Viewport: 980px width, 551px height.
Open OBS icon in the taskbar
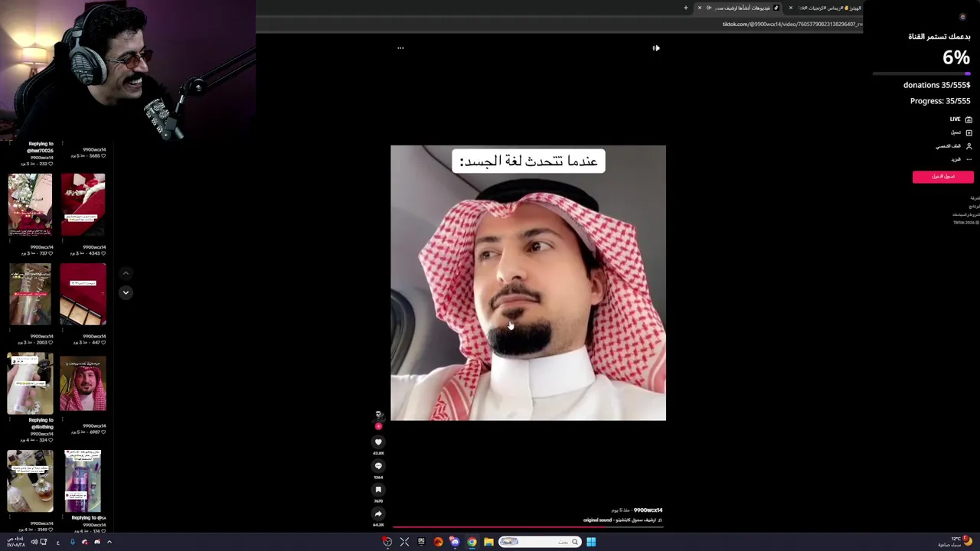pos(387,542)
